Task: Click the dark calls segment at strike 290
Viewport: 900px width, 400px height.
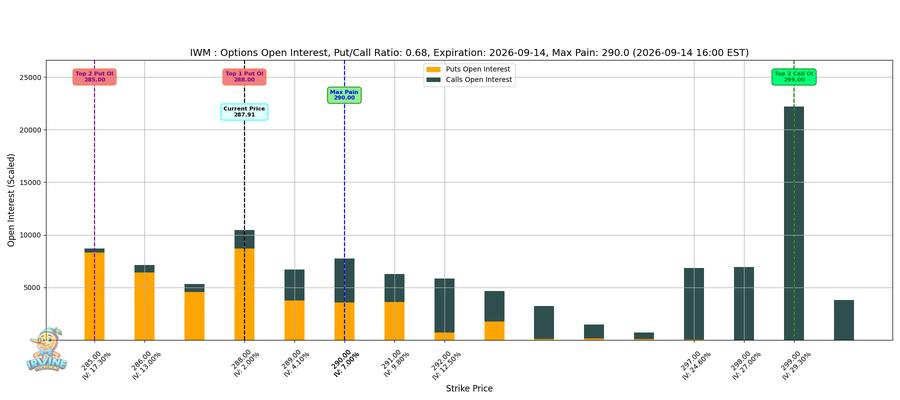Action: coord(344,281)
